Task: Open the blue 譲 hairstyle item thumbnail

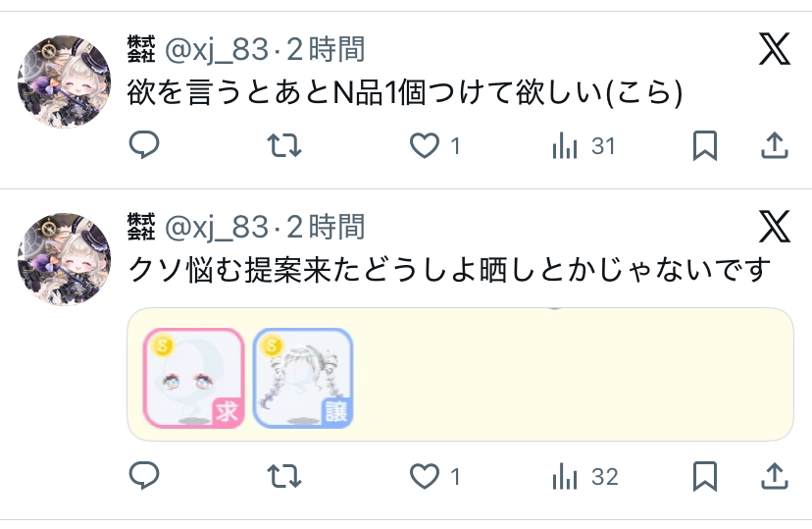Action: tap(303, 378)
